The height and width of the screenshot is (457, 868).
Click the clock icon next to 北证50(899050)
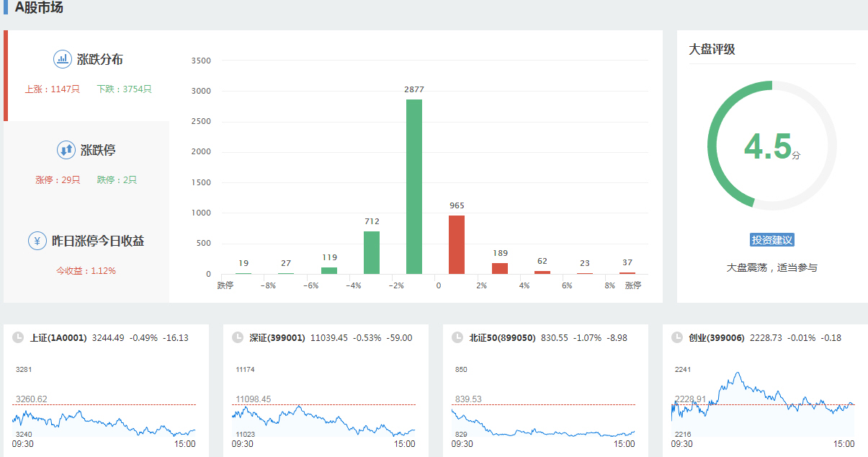[x=457, y=337]
